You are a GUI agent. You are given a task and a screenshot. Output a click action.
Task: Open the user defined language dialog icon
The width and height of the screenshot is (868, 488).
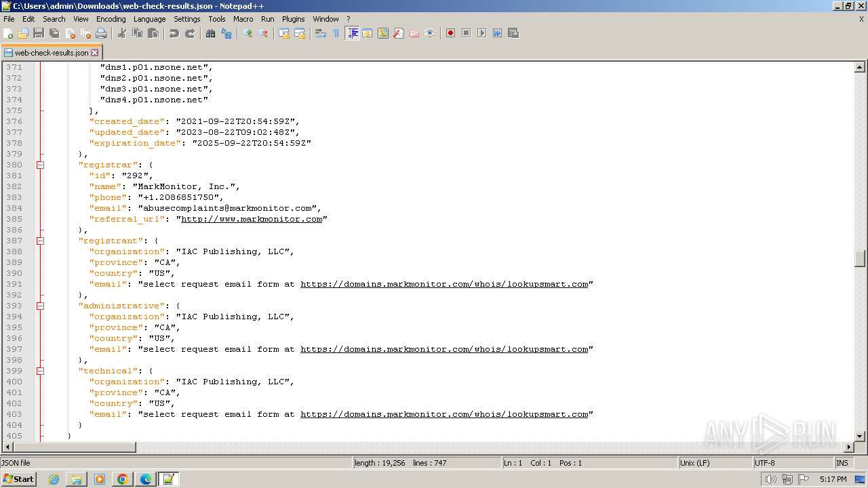368,33
